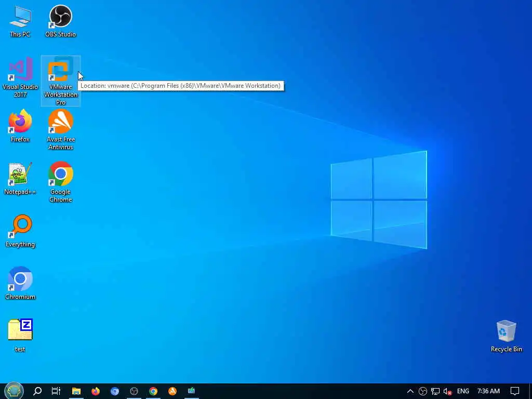Open File Explorer from taskbar
The height and width of the screenshot is (399, 532).
tap(76, 391)
